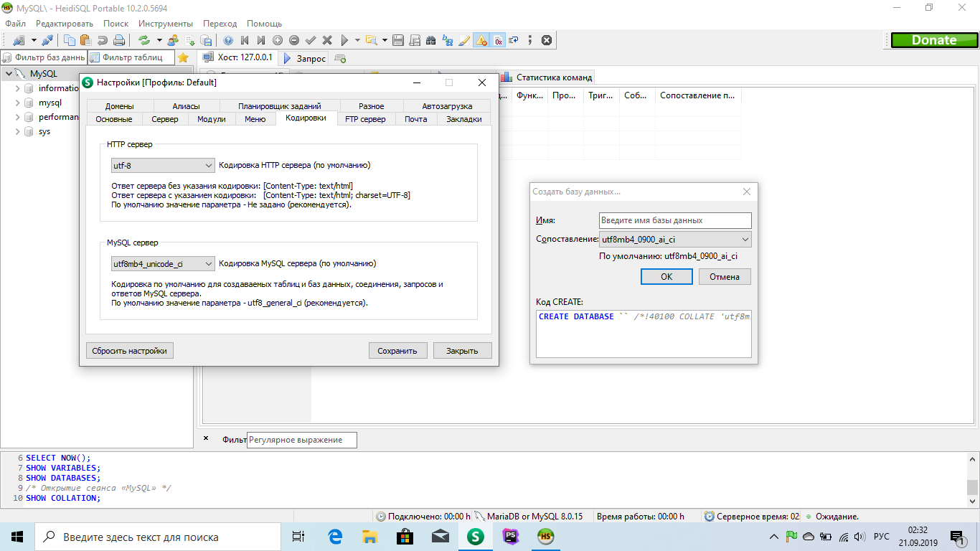Switch to the FTP сервер tab

click(x=365, y=119)
